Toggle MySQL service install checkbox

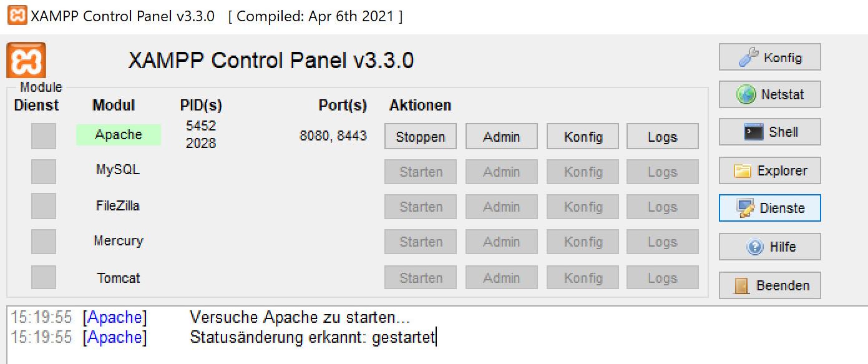43,171
